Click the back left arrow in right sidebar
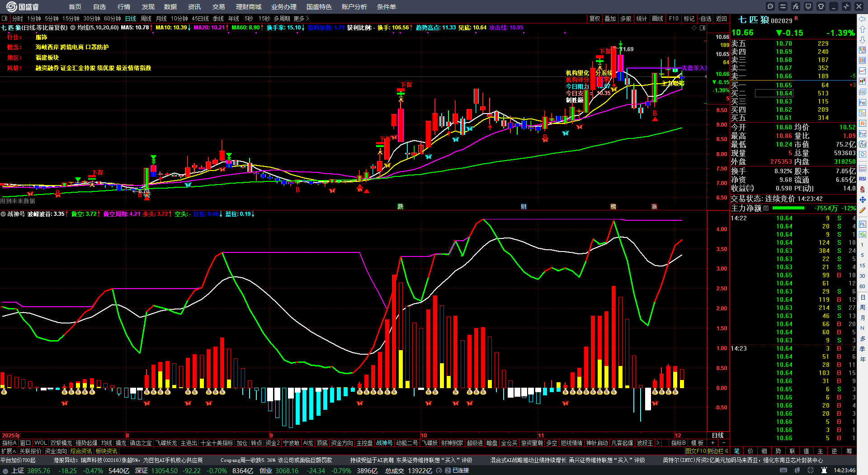The height and width of the screenshot is (475, 868). pos(863,19)
